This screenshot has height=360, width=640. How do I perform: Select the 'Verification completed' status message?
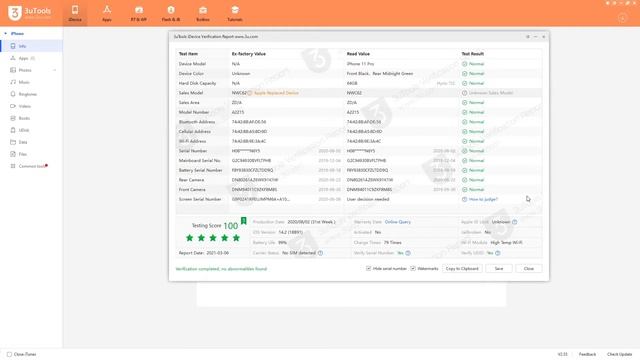click(x=221, y=269)
